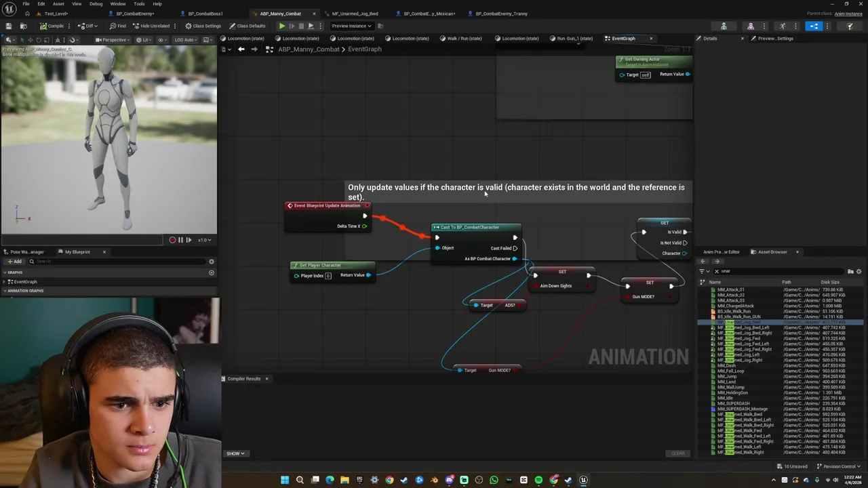Screen dimensions: 868x488
Task: Open BP_CombatEnemy_Tranny tab
Action: click(501, 14)
